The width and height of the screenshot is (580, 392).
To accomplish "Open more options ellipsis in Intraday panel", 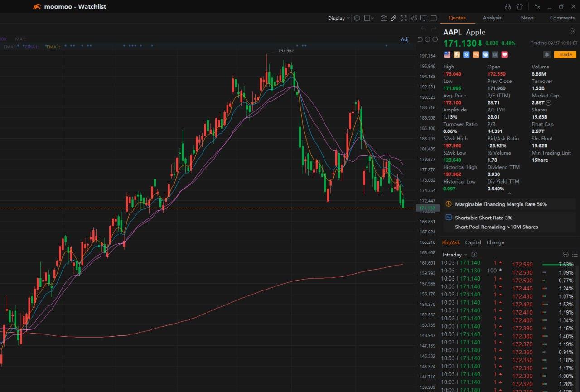I will tap(565, 255).
